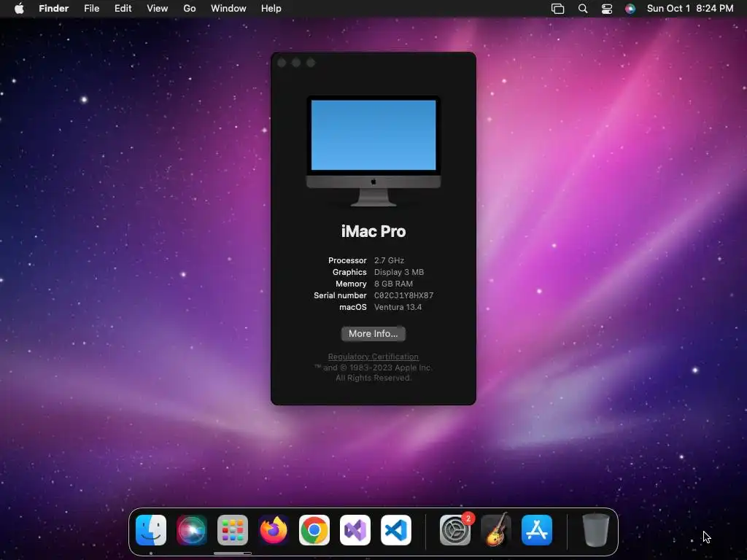Open the Trash in the Dock
The height and width of the screenshot is (560, 747).
tap(595, 530)
